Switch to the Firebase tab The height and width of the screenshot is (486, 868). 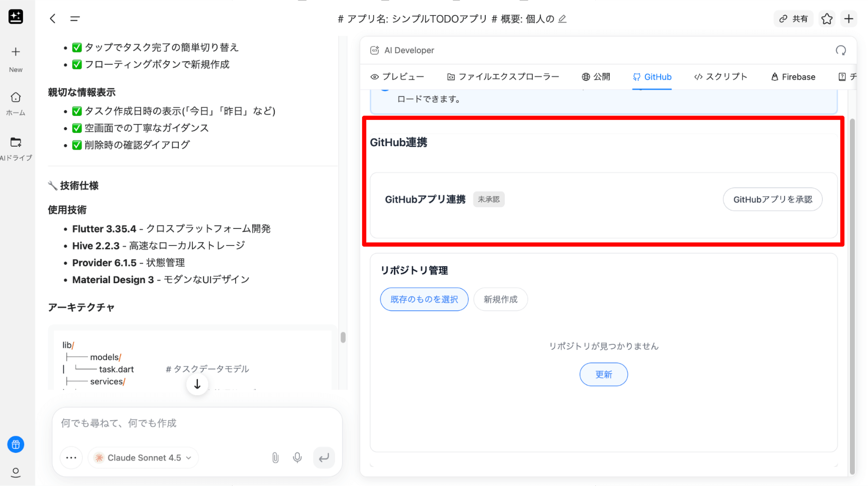point(793,77)
